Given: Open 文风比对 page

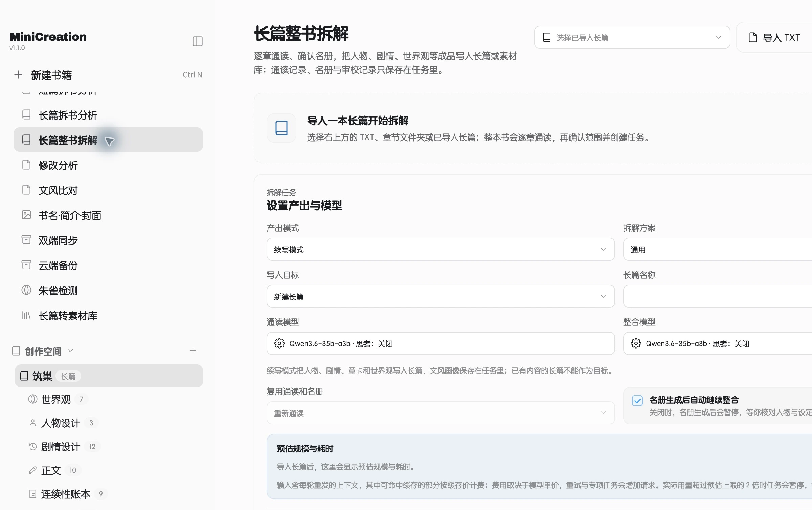Looking at the screenshot, I should pos(108,190).
